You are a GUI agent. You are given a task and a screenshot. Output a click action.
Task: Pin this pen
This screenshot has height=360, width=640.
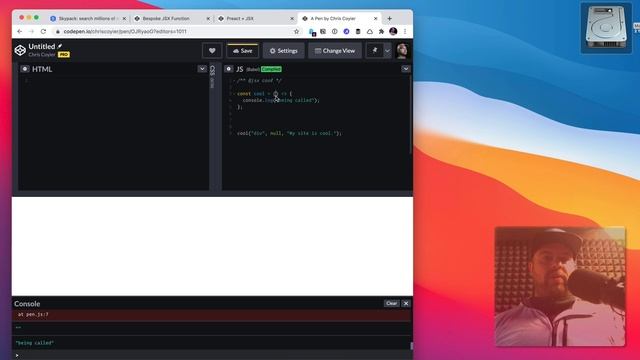[x=374, y=51]
